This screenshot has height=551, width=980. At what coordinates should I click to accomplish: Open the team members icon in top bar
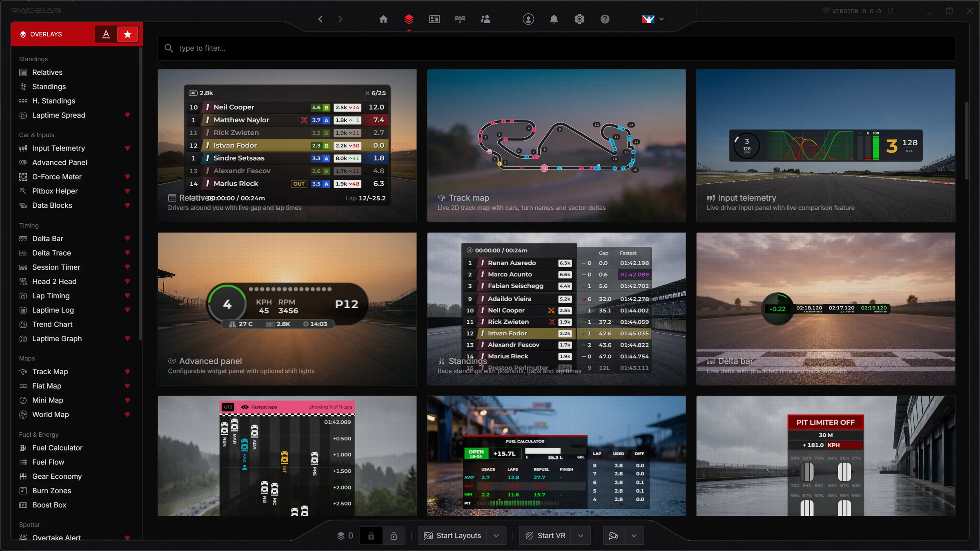click(486, 19)
